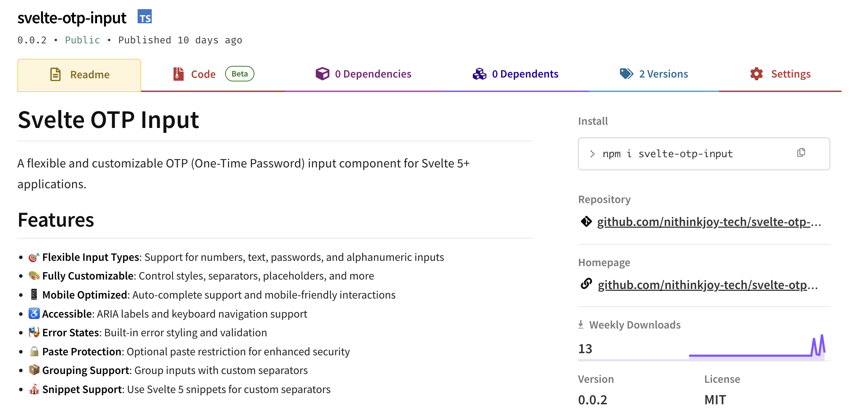Click the Readme document icon
The height and width of the screenshot is (411, 868).
pyautogui.click(x=55, y=74)
